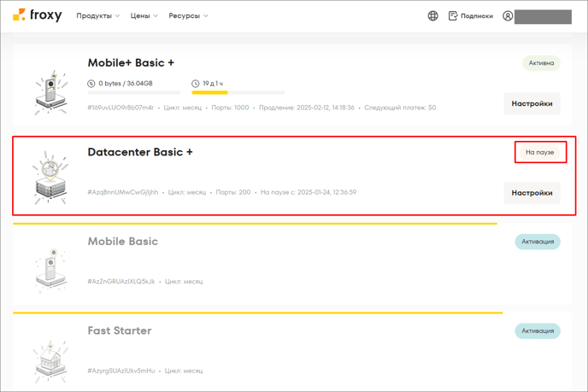Click subscription ID #169uvLUO9r8b07m4r

pyautogui.click(x=121, y=108)
